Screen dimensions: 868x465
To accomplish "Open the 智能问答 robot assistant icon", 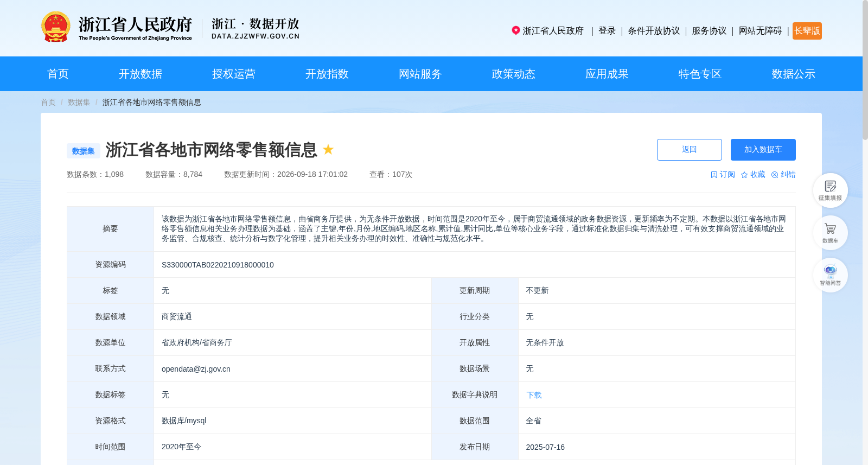I will 830,275.
